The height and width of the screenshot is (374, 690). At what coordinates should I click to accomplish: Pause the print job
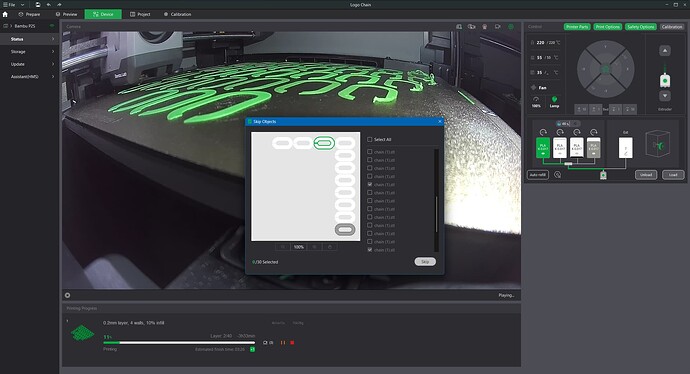tap(283, 342)
